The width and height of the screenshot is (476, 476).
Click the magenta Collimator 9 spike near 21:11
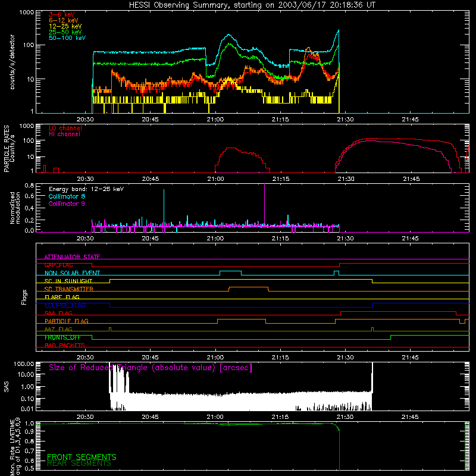coord(264,205)
